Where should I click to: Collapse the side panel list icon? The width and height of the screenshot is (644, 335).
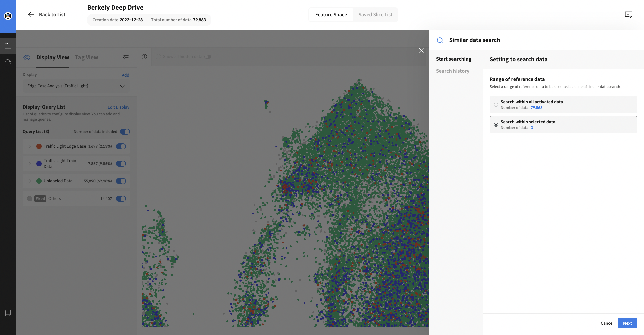pos(126,58)
